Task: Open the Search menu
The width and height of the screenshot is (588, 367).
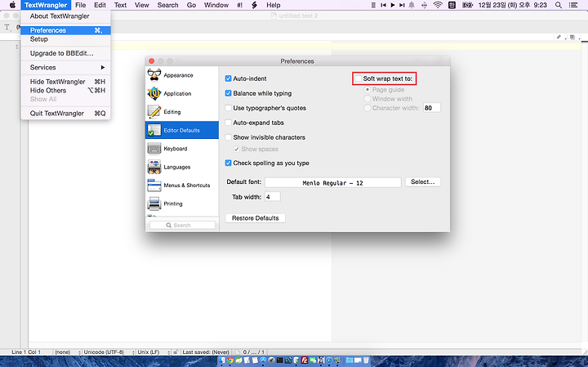Action: click(x=167, y=5)
